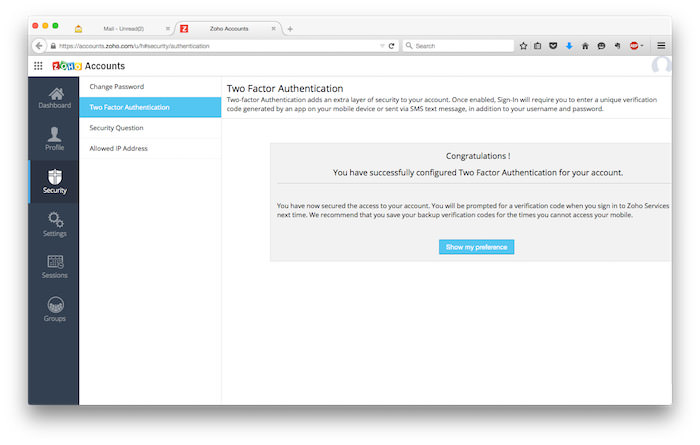Close the Zoho Accounts tab

point(274,29)
